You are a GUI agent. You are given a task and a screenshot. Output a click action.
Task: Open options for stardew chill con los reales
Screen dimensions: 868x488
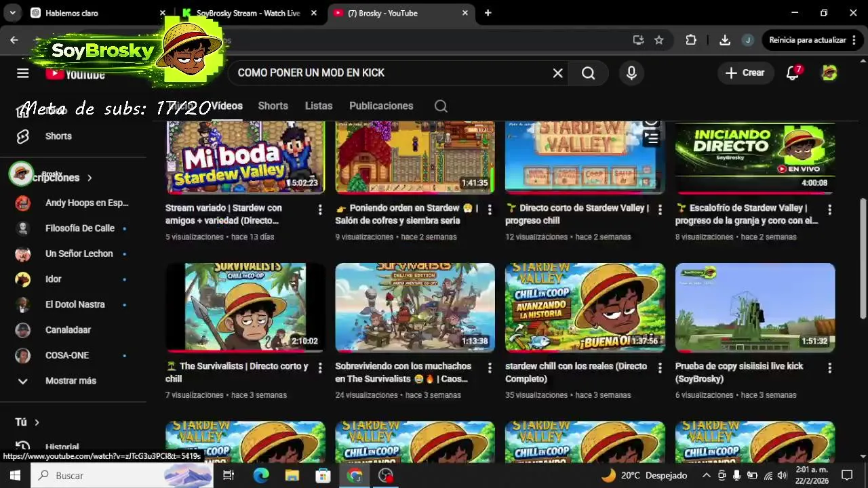click(x=660, y=368)
